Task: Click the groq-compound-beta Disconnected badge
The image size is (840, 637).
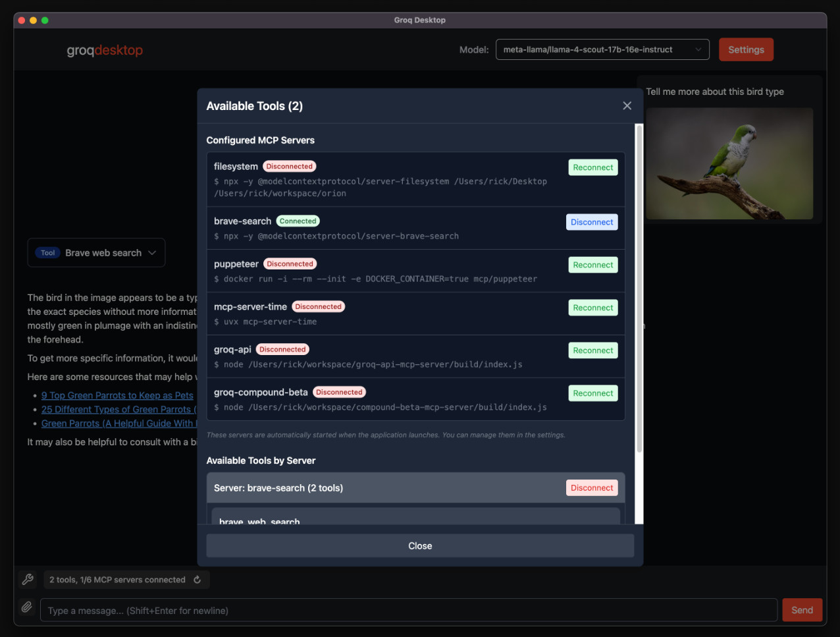Action: coord(339,393)
